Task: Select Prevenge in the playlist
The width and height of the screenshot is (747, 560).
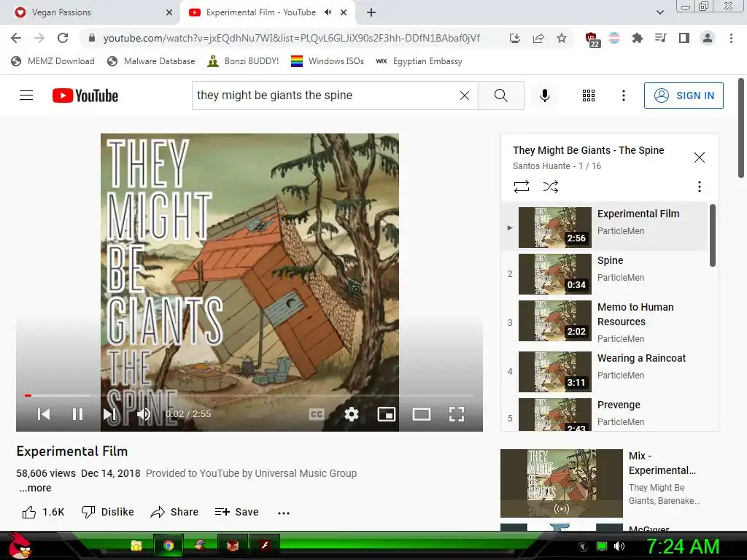Action: click(x=605, y=413)
